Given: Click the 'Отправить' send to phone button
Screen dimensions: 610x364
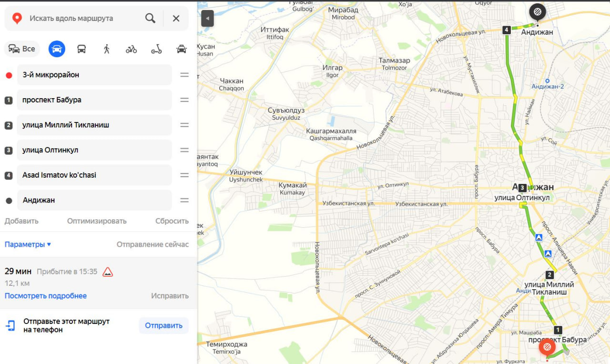Looking at the screenshot, I should click(163, 326).
